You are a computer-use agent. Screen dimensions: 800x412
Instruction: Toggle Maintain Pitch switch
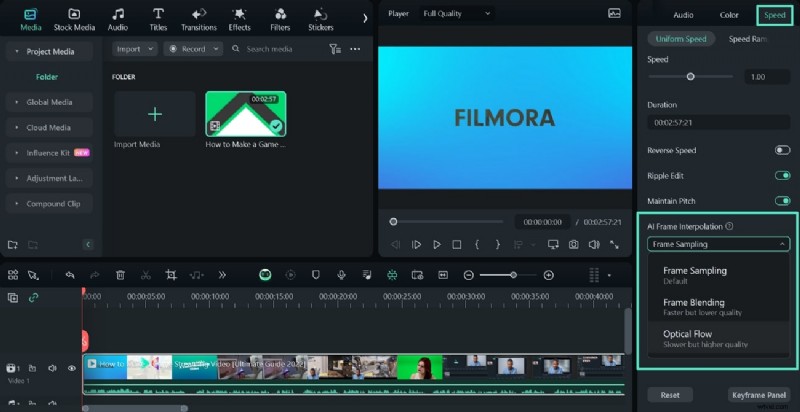coord(782,201)
